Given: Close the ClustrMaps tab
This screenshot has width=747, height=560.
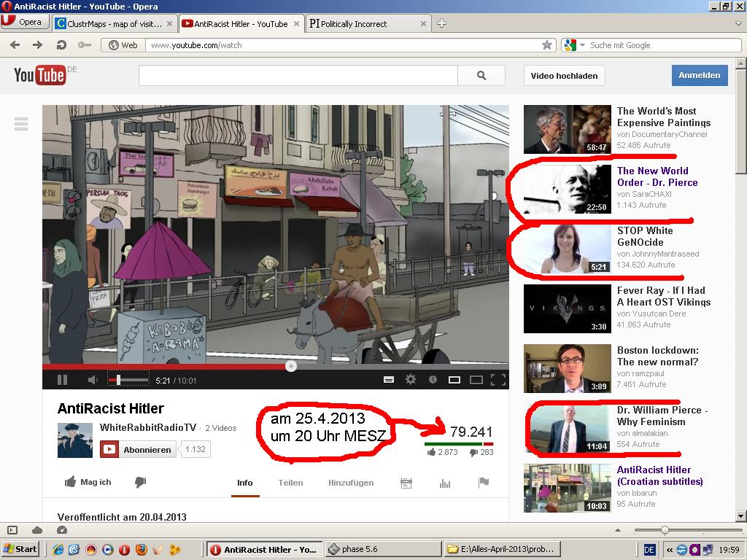Looking at the screenshot, I should pyautogui.click(x=169, y=24).
